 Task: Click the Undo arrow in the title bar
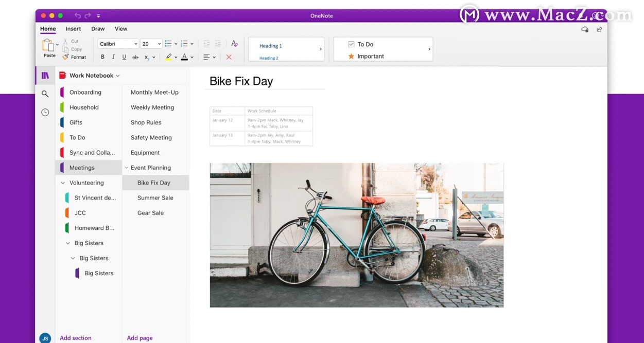(x=78, y=16)
